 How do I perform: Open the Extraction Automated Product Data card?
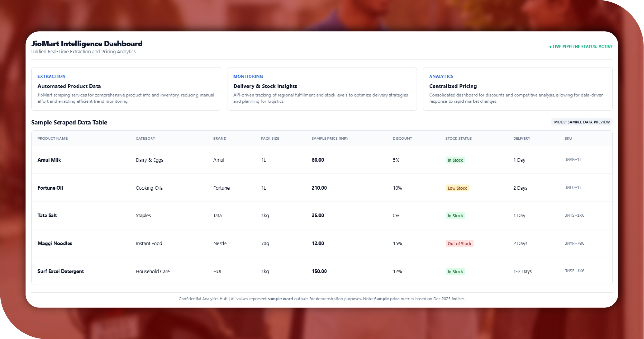pyautogui.click(x=126, y=89)
